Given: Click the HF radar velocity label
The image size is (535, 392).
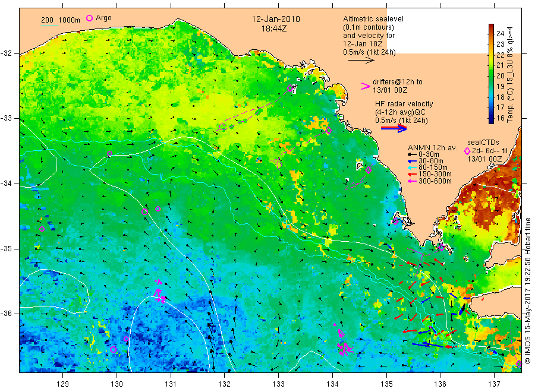Looking at the screenshot, I should coord(404,103).
